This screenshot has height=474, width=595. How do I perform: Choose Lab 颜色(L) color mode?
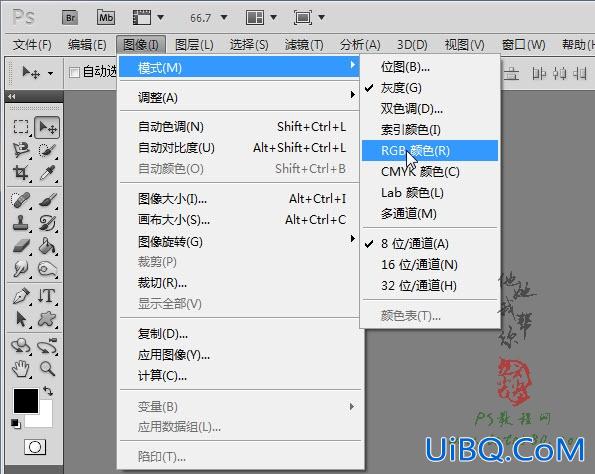(430, 193)
